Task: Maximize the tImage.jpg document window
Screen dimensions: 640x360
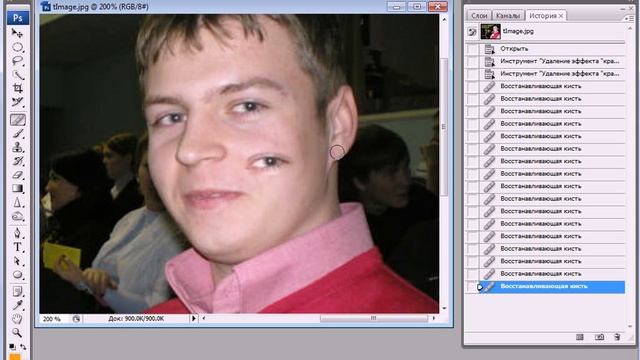Action: click(417, 7)
